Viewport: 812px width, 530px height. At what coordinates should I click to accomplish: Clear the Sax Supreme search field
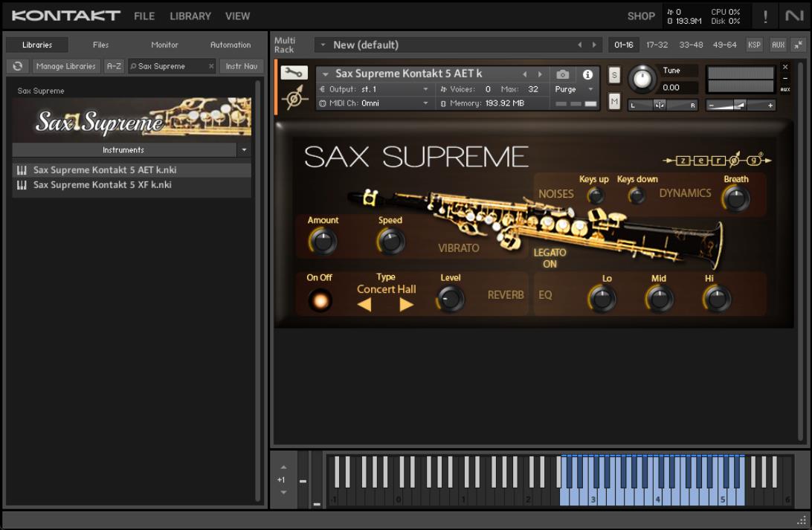click(x=211, y=66)
